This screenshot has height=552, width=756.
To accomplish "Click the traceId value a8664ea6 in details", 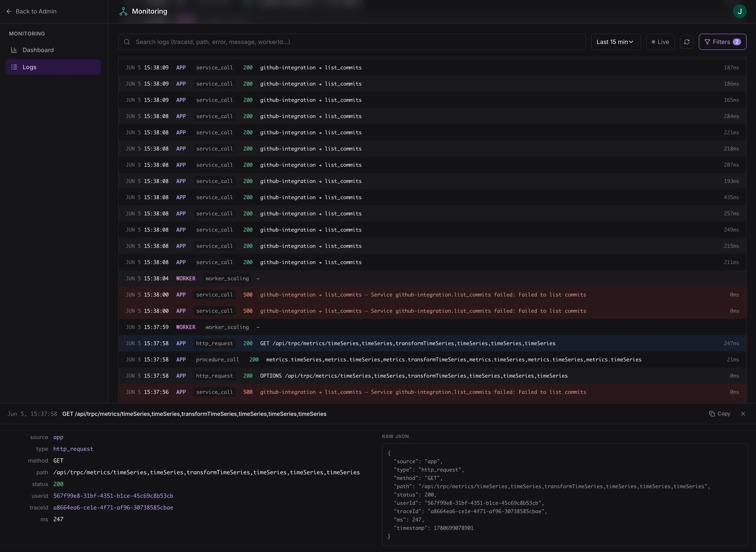I will pos(113,508).
